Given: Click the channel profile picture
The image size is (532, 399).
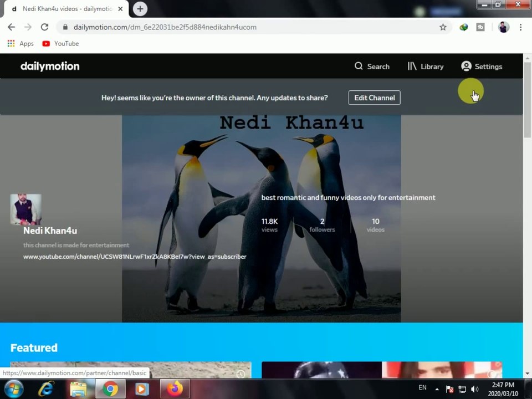Looking at the screenshot, I should coord(26,209).
